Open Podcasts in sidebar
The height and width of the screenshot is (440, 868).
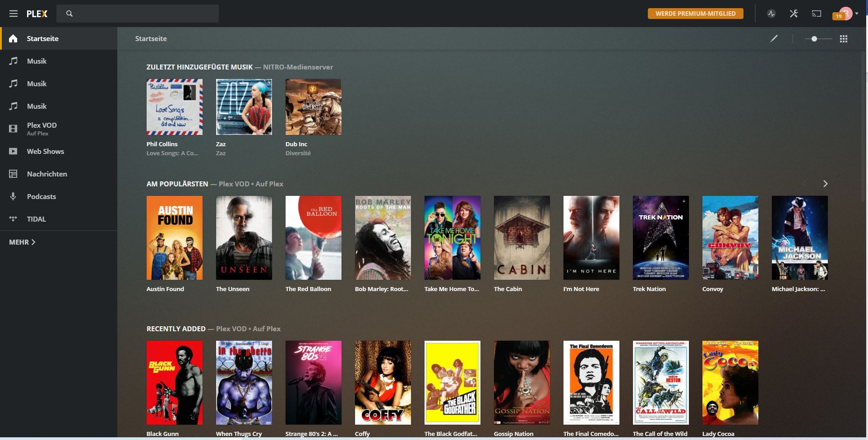point(59,196)
